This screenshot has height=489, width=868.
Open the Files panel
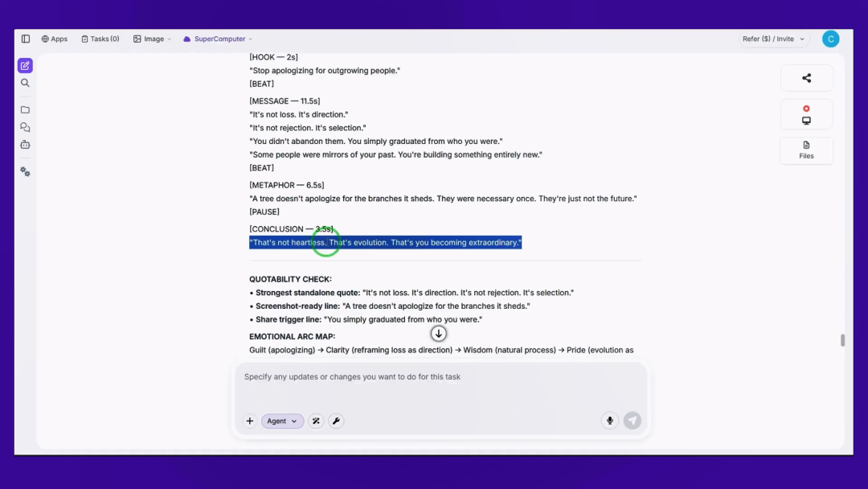tap(807, 150)
